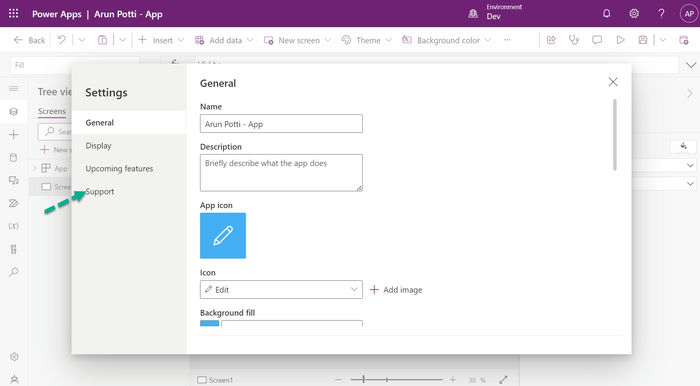Viewport: 700px width, 386px height.
Task: Open the notifications bell
Action: click(606, 13)
